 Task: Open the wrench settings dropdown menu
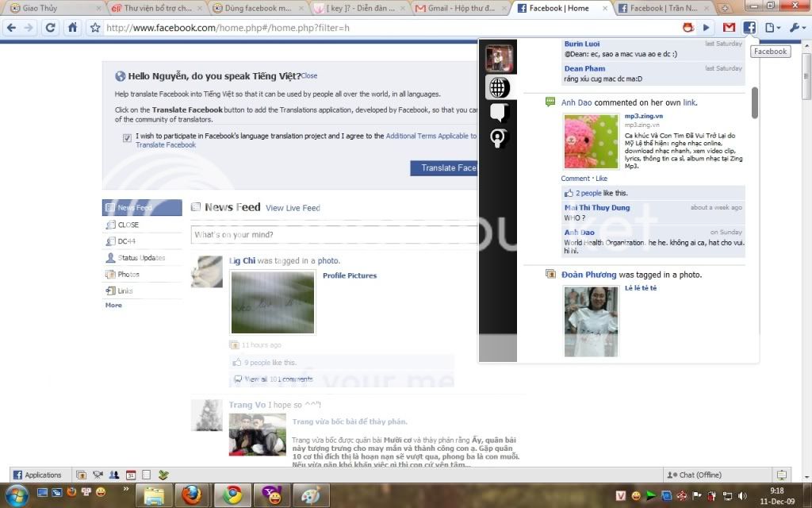click(x=797, y=28)
